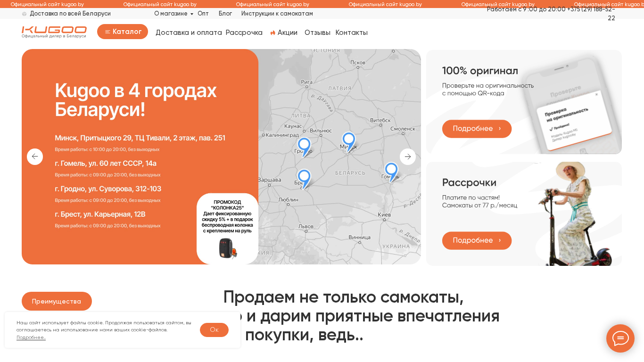
Task: Select the Grodno map pin
Action: tap(304, 147)
